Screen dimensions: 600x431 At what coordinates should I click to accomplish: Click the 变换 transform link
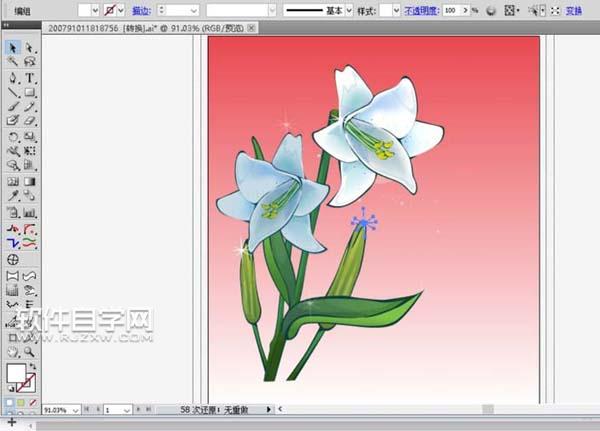(573, 9)
